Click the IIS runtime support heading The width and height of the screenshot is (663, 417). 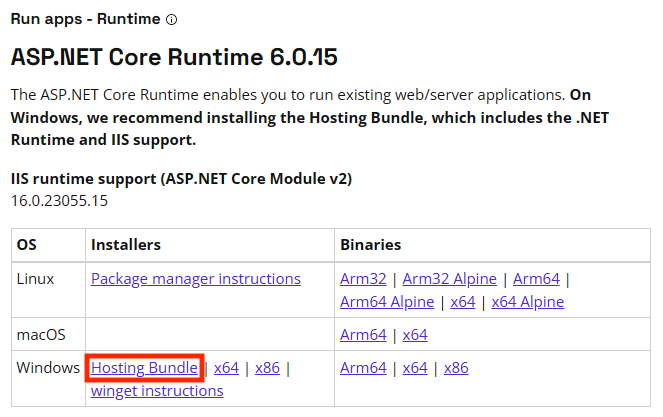tap(181, 179)
